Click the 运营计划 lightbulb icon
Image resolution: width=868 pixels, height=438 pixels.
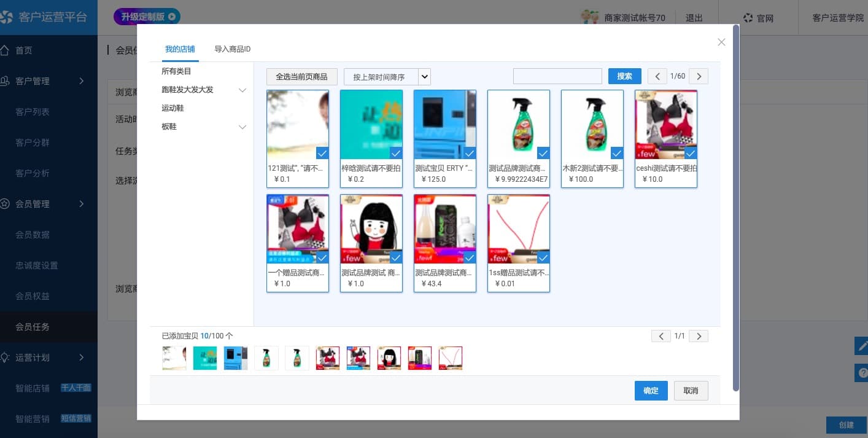[x=5, y=358]
